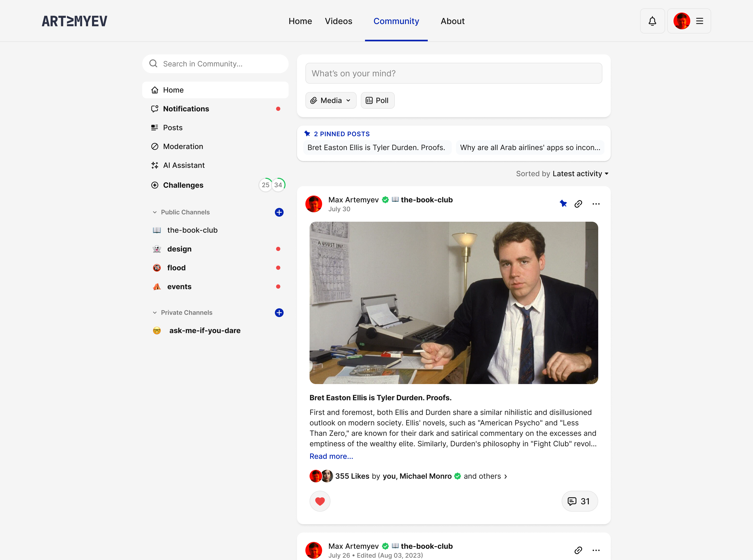Open comments with 31 replies
Image resolution: width=753 pixels, height=560 pixels.
point(579,501)
